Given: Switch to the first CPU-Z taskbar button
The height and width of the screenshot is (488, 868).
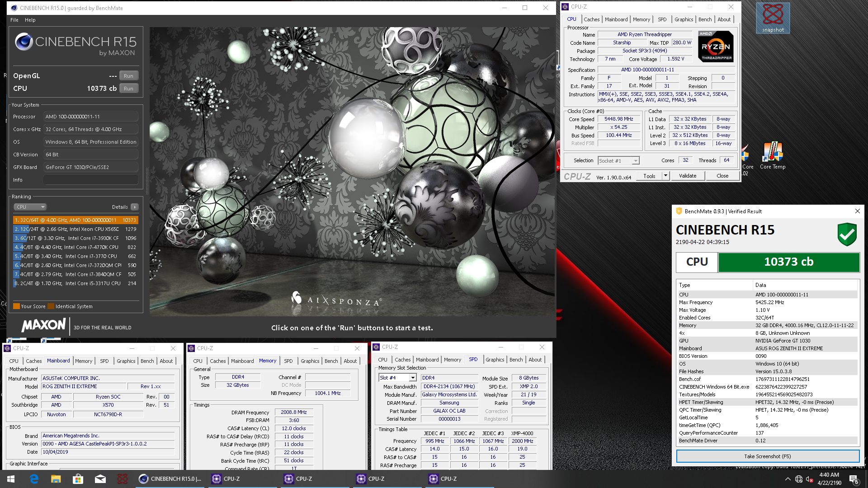Looking at the screenshot, I should 243,479.
